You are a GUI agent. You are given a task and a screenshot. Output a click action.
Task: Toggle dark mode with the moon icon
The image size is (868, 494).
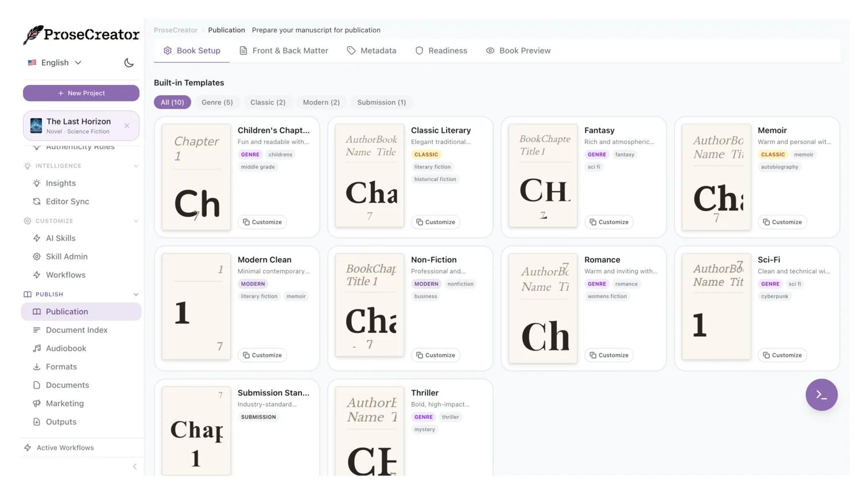129,63
